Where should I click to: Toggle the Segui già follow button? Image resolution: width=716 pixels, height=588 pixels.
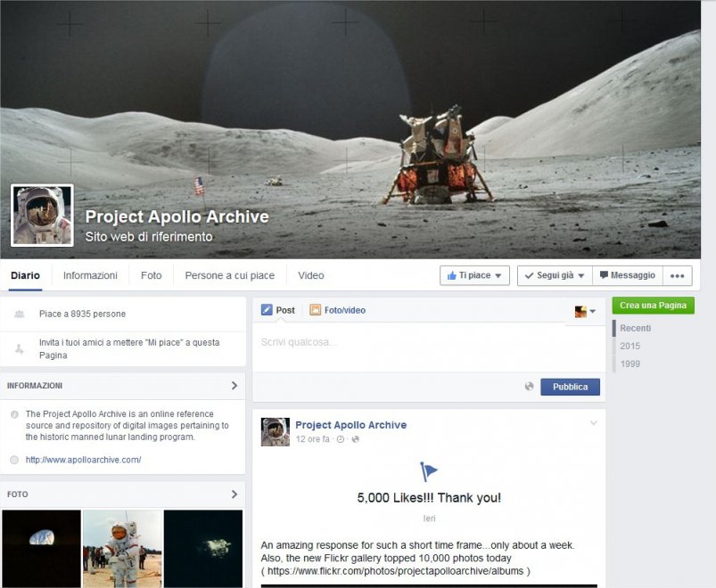[x=555, y=275]
